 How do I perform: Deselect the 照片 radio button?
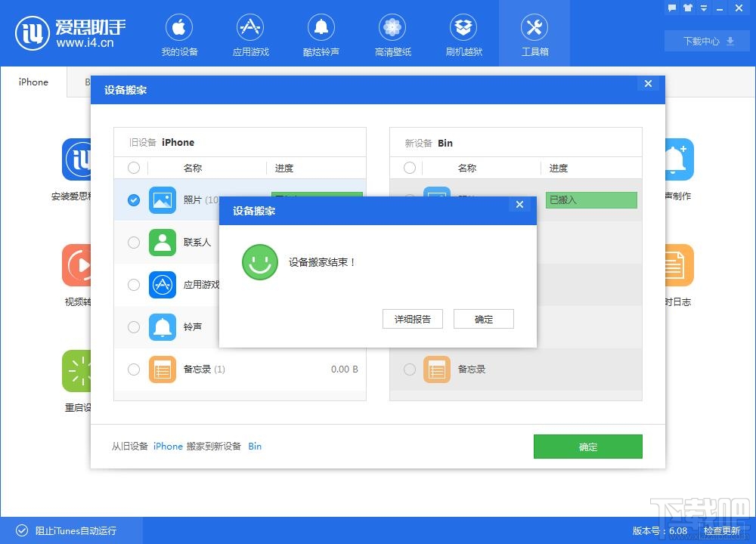134,200
